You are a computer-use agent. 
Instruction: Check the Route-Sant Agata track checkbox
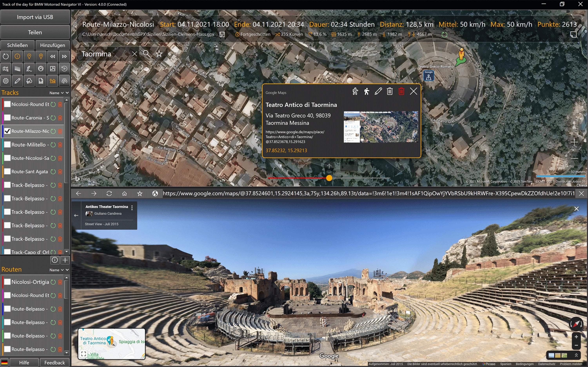click(x=7, y=172)
